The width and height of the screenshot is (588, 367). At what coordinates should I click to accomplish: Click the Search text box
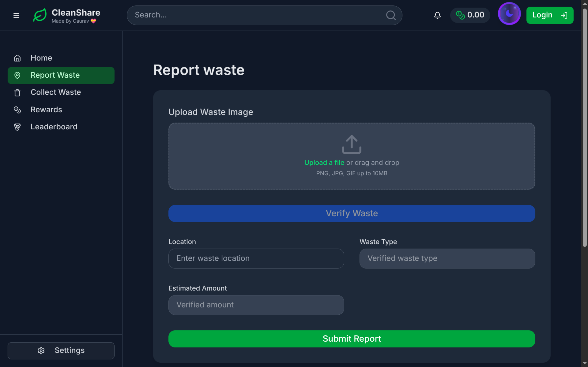[x=258, y=15]
